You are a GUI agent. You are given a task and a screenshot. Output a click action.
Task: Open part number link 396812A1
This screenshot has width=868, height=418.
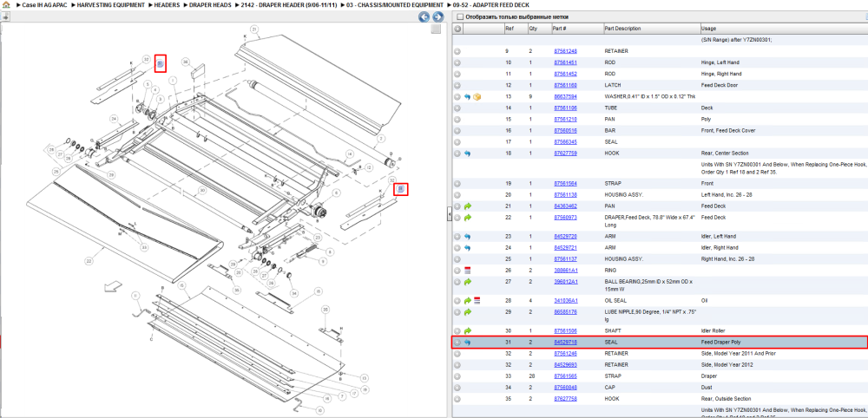[566, 282]
